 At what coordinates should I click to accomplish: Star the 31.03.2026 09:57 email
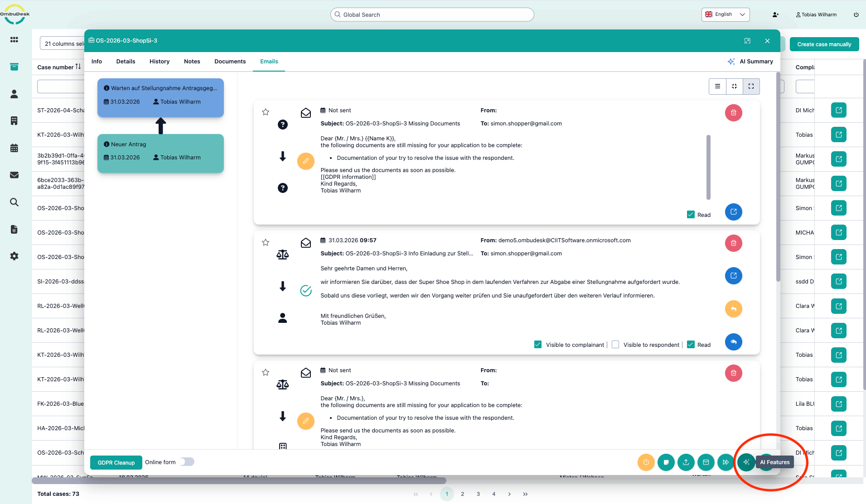pos(266,242)
